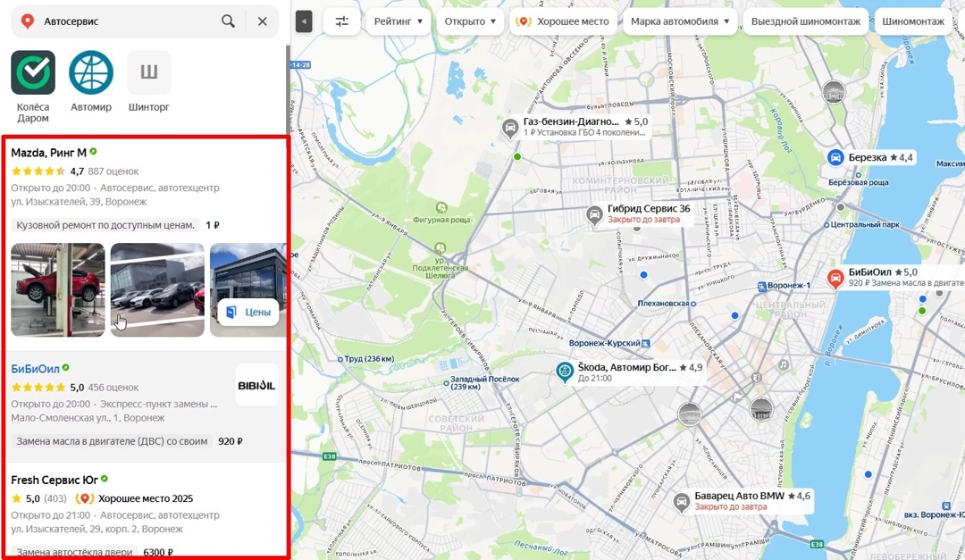Image resolution: width=965 pixels, height=560 pixels.
Task: Click the Газ-бензин-Диагно... map marker icon
Action: (x=509, y=128)
